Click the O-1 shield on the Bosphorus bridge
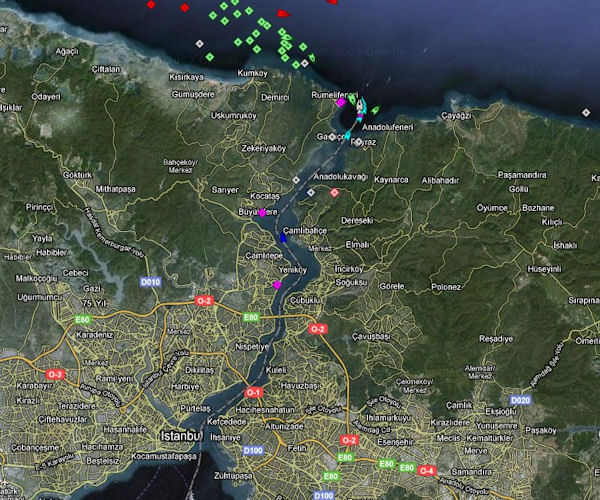600x500 pixels. (x=254, y=392)
